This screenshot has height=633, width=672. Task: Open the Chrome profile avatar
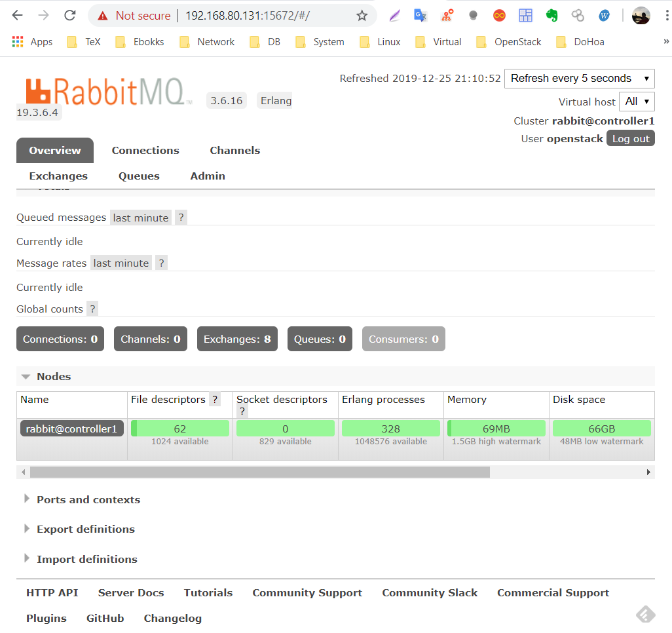click(641, 16)
